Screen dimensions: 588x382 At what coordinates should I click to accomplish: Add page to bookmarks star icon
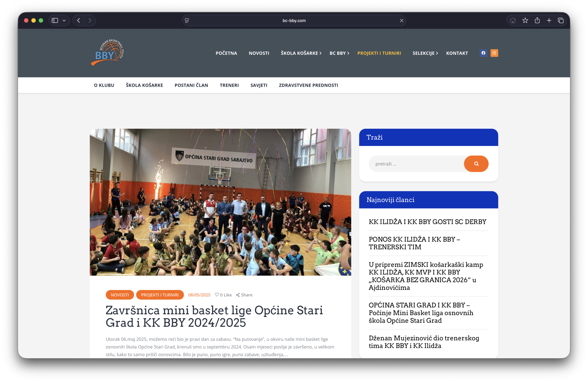pyautogui.click(x=525, y=20)
